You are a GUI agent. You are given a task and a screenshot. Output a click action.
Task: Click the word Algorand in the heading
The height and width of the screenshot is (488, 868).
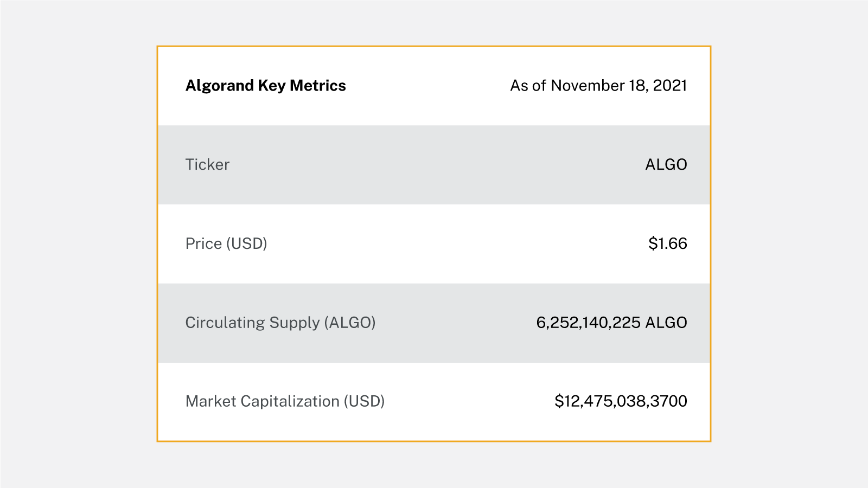point(220,86)
